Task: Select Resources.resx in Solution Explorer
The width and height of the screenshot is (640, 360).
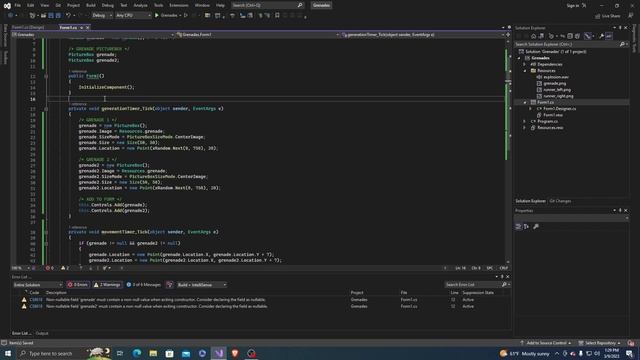Action: click(550, 128)
